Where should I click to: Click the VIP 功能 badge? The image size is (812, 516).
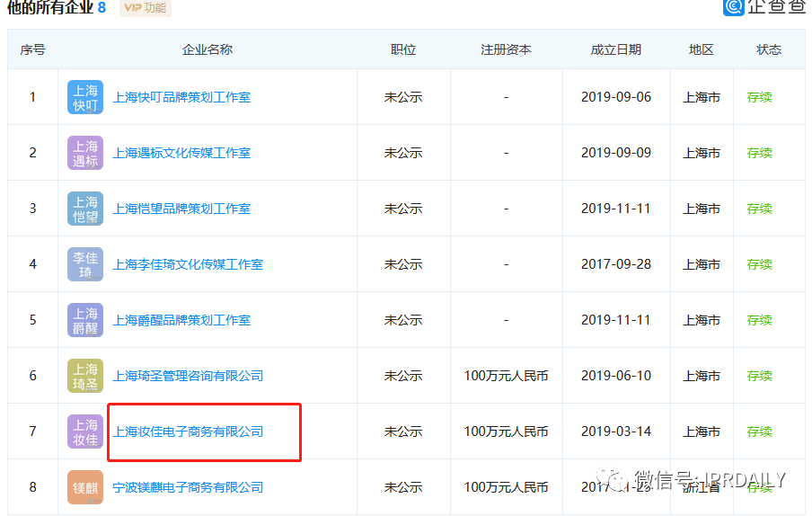click(x=146, y=8)
